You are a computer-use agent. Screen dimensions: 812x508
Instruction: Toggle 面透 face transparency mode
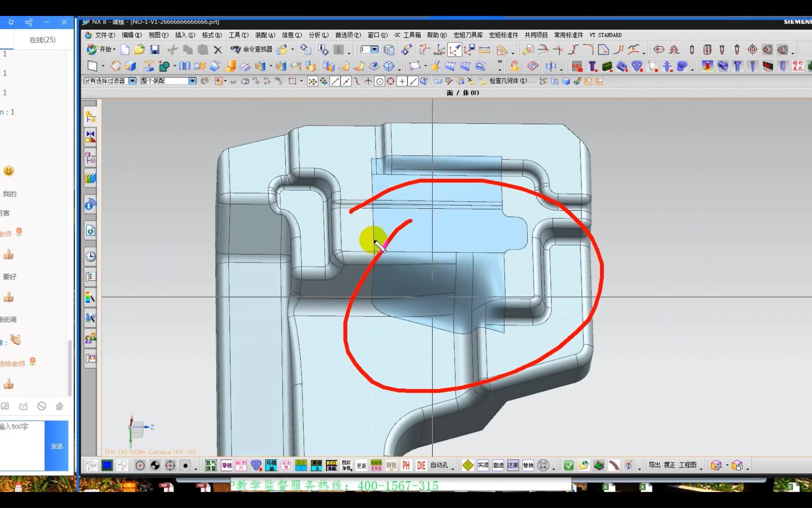point(498,465)
